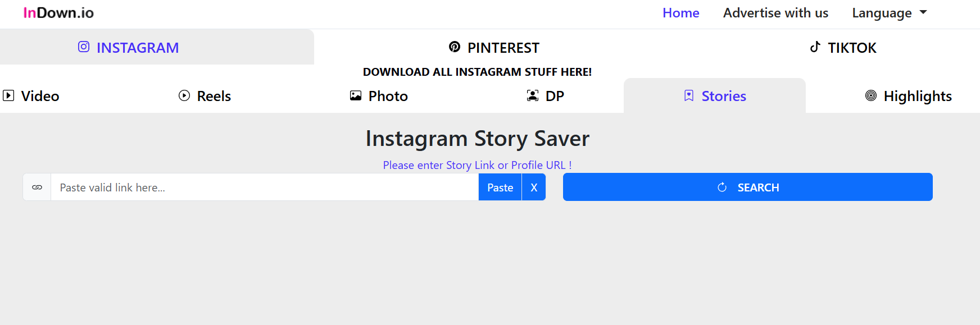Click the link chain icon beside the input
The height and width of the screenshot is (325, 980).
point(37,187)
